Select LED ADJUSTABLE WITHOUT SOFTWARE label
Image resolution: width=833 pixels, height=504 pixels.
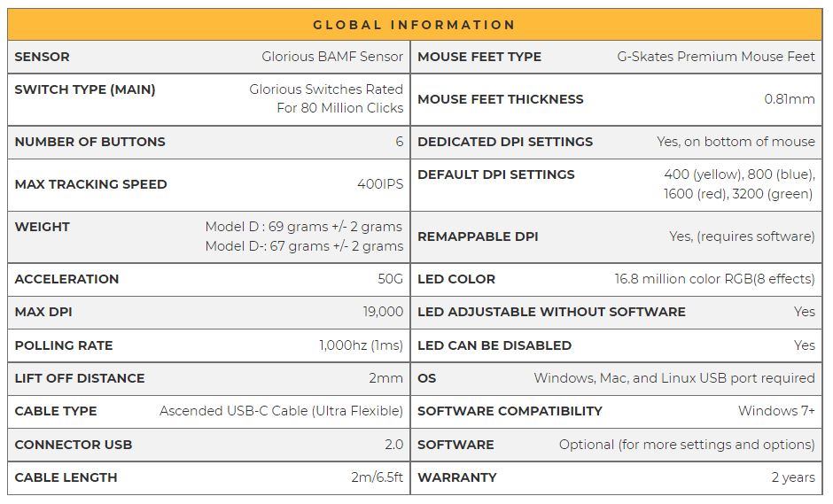551,313
